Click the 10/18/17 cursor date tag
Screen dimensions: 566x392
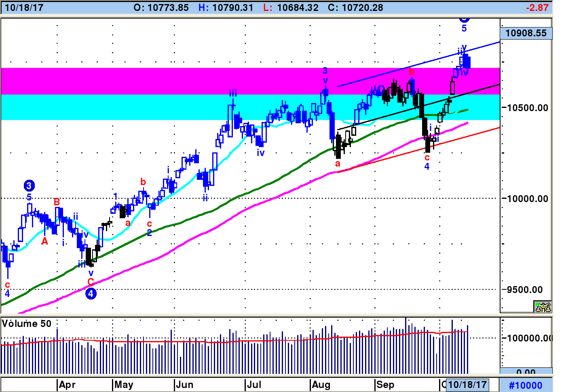tap(467, 384)
